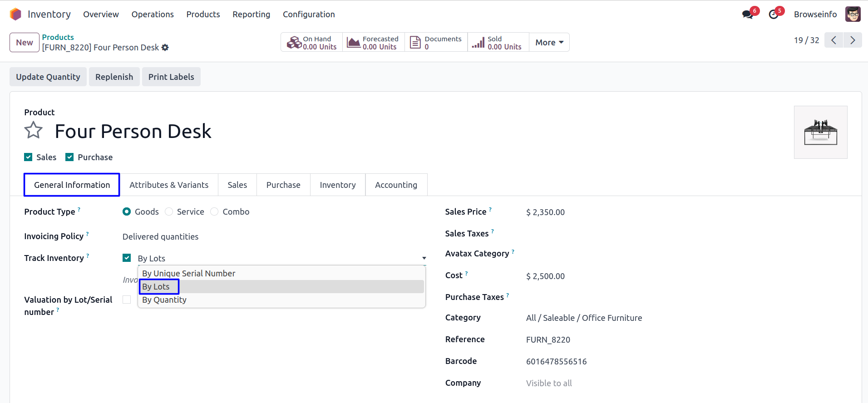Open the activities clock icon
The height and width of the screenshot is (403, 868).
(774, 15)
